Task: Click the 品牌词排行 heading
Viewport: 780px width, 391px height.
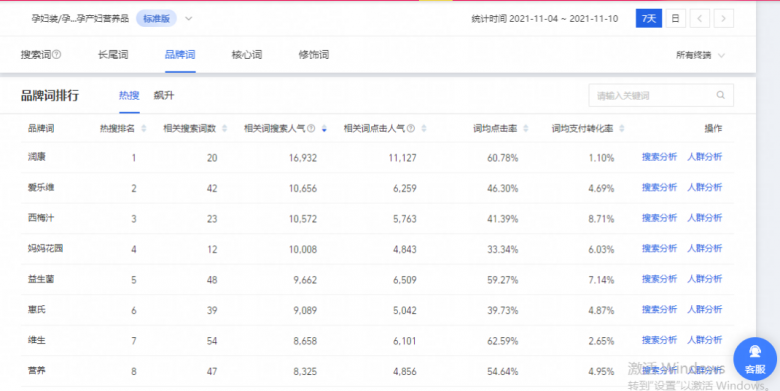Action: click(x=50, y=96)
